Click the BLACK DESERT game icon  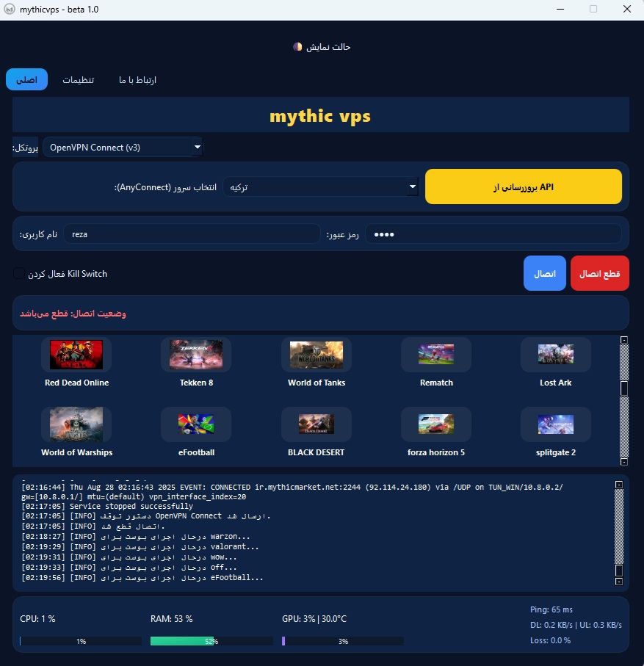click(x=316, y=424)
